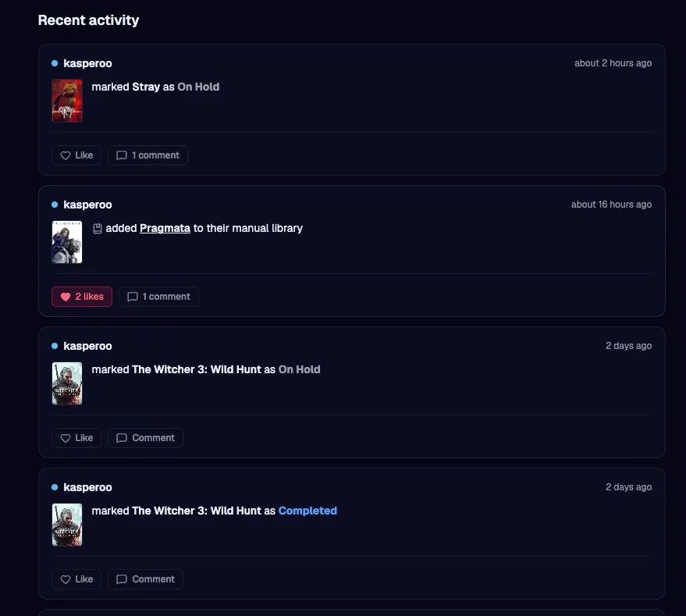Click the filled heart icon beside 2 likes

pyautogui.click(x=66, y=297)
